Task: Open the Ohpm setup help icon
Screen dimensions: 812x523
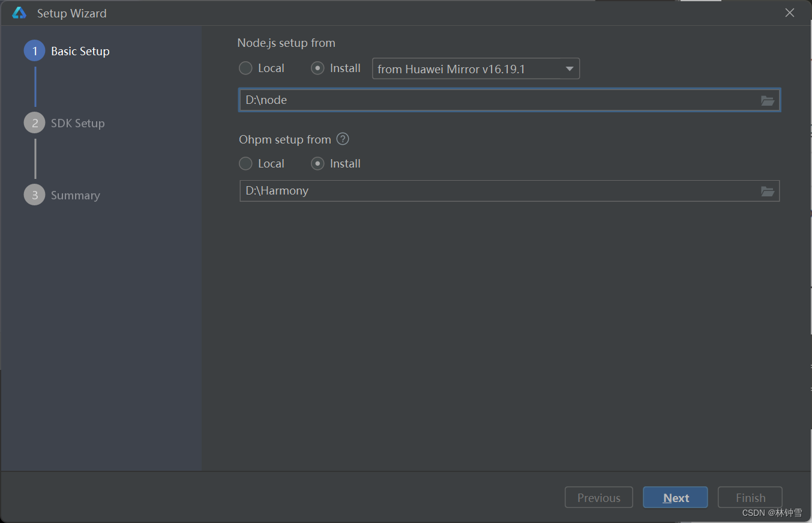Action: pyautogui.click(x=343, y=139)
